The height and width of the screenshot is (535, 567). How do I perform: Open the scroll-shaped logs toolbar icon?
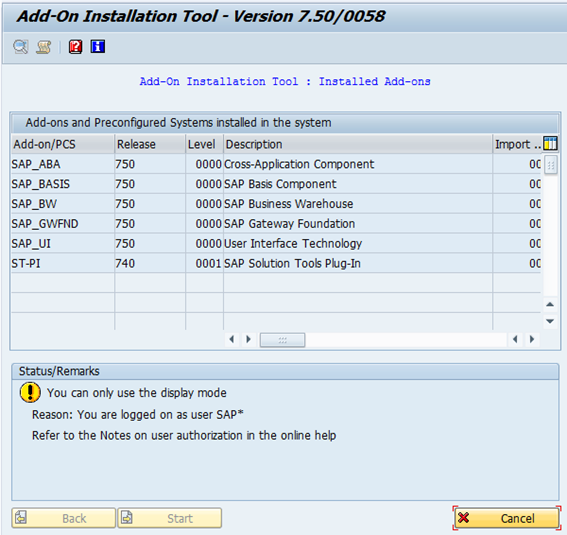coord(44,47)
